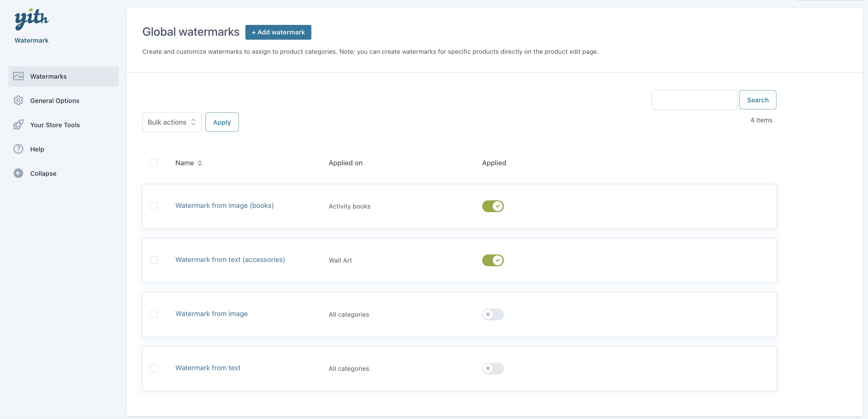Disable the Watermark from image (books) toggle

(x=493, y=206)
